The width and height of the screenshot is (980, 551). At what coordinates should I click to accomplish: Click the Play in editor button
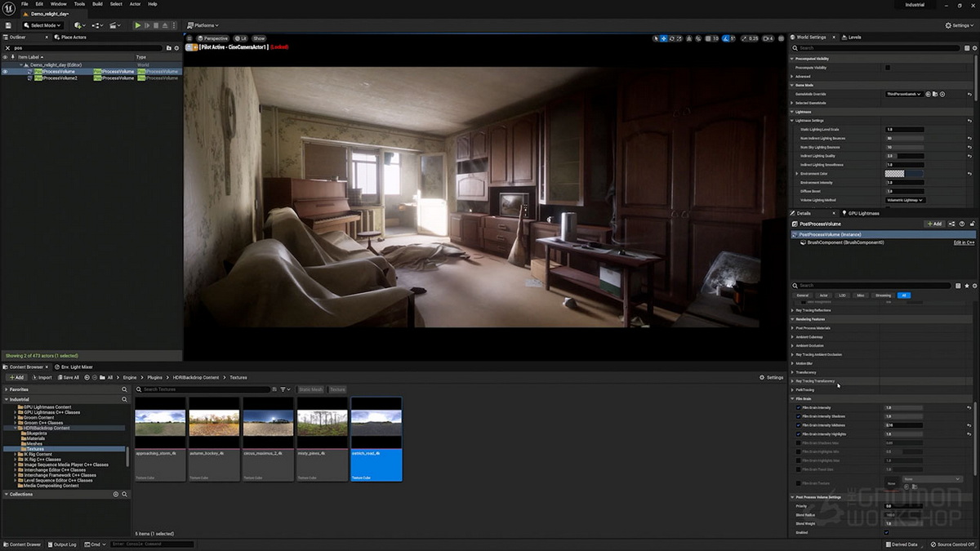(x=137, y=25)
